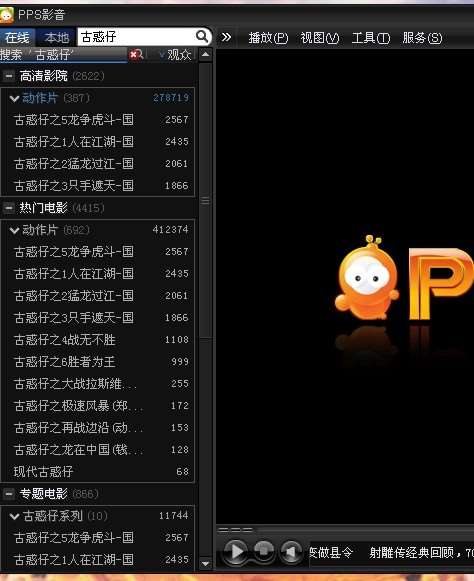The width and height of the screenshot is (474, 581).
Task: Open the 视图(V) menu
Action: 319,38
